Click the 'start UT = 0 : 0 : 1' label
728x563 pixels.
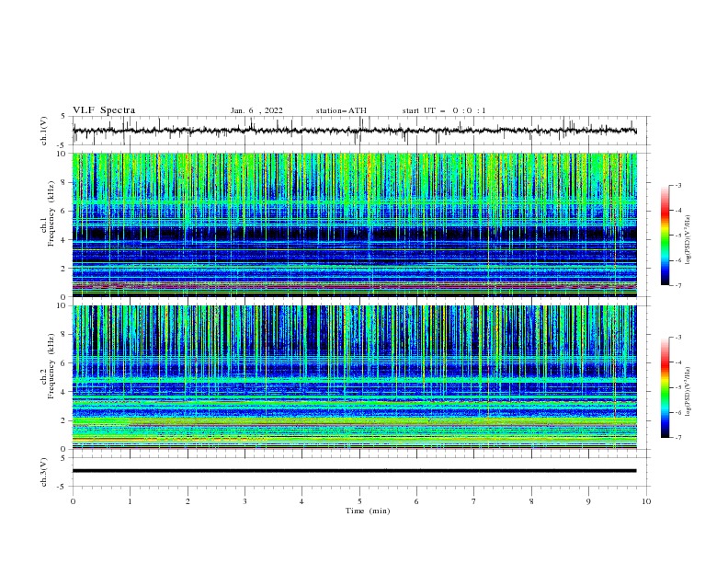(x=444, y=110)
